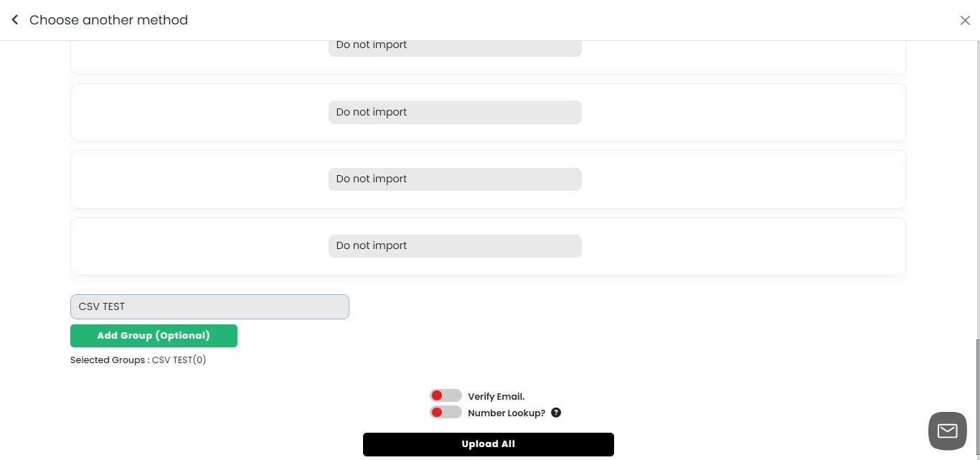Click the question mark inside the circle
This screenshot has width=980, height=460.
pos(555,413)
